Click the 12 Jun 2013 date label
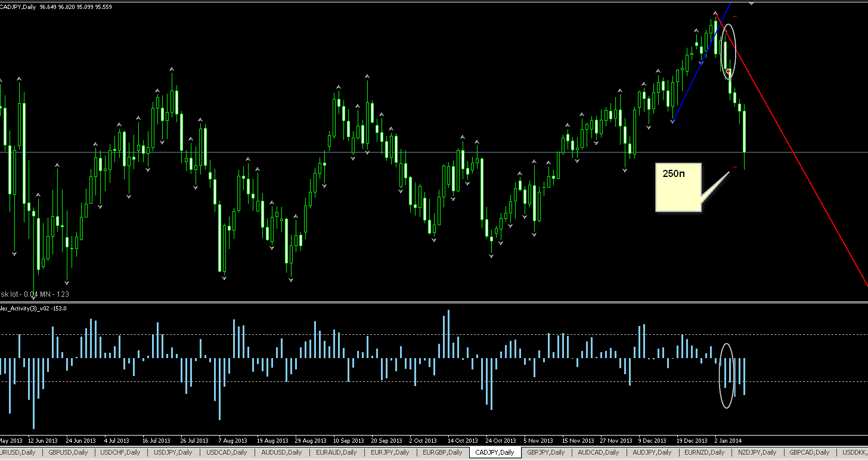The image size is (868, 460). click(44, 441)
